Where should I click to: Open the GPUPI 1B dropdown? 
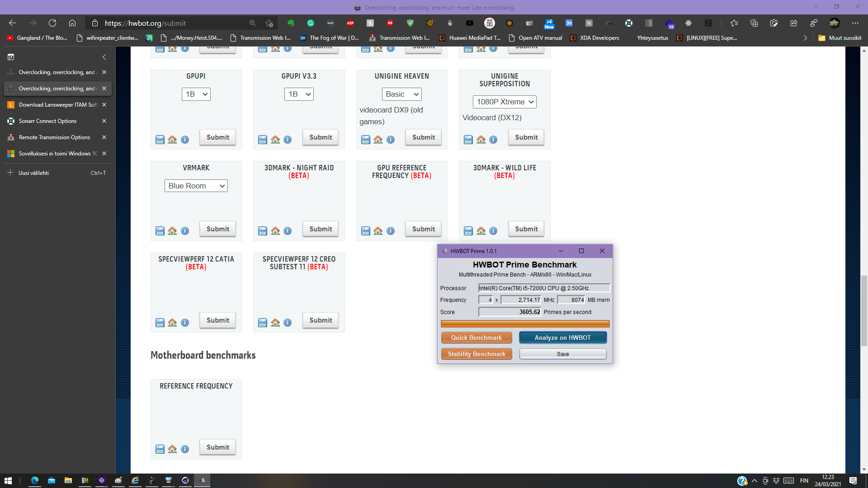(x=196, y=94)
